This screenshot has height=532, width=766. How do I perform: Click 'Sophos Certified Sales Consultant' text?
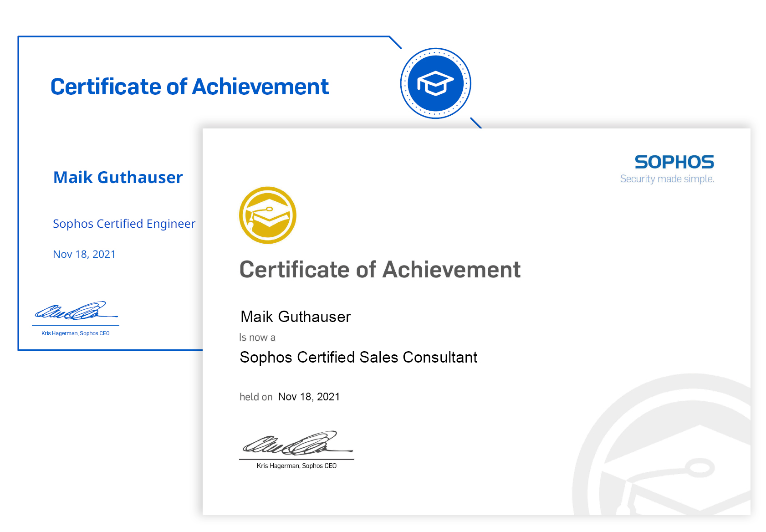[x=358, y=357]
